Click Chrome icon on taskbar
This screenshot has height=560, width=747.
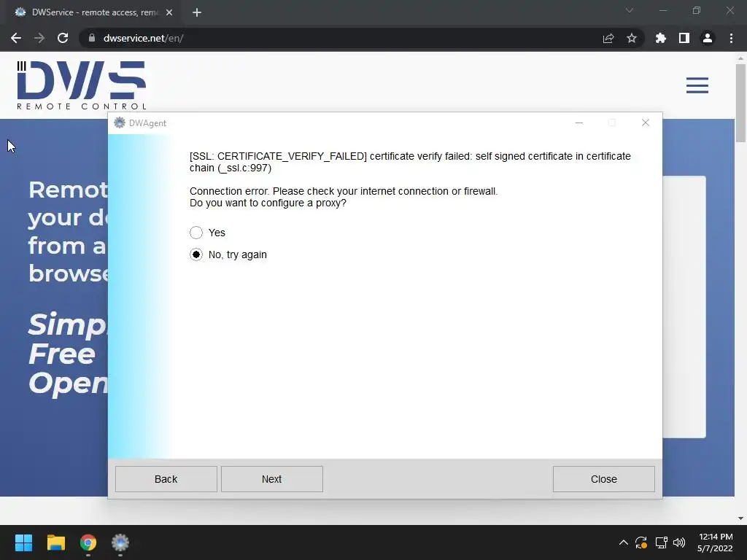click(x=88, y=542)
